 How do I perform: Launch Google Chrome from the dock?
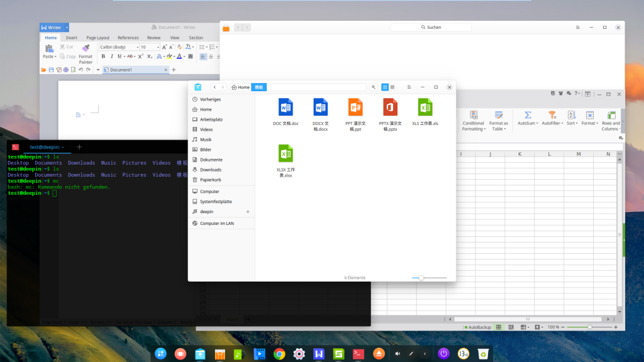click(279, 354)
